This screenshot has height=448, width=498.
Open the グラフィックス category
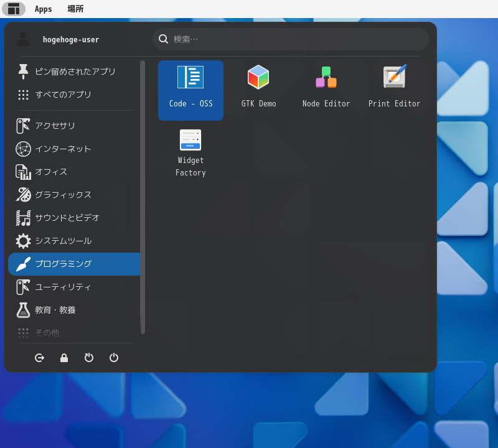pos(74,195)
